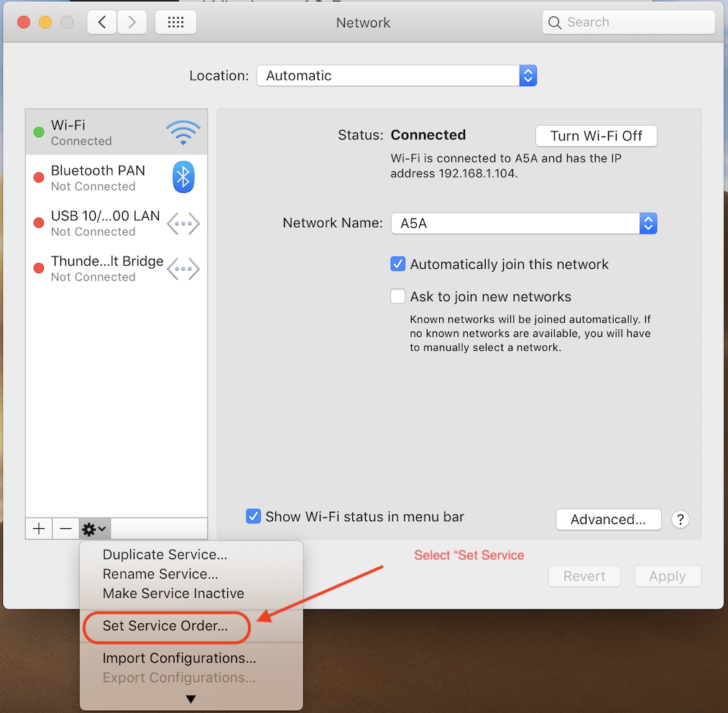Open the gear action menu
This screenshot has width=728, height=713.
pyautogui.click(x=95, y=528)
